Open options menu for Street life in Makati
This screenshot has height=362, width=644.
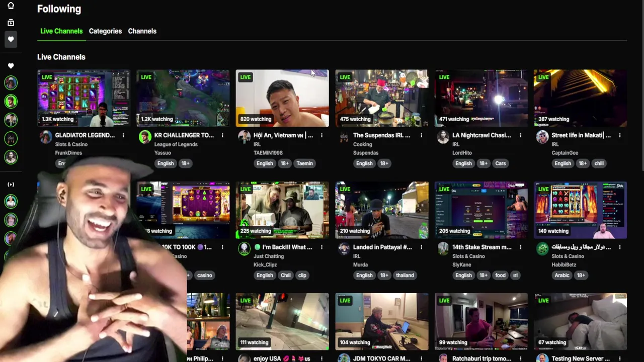click(x=619, y=135)
